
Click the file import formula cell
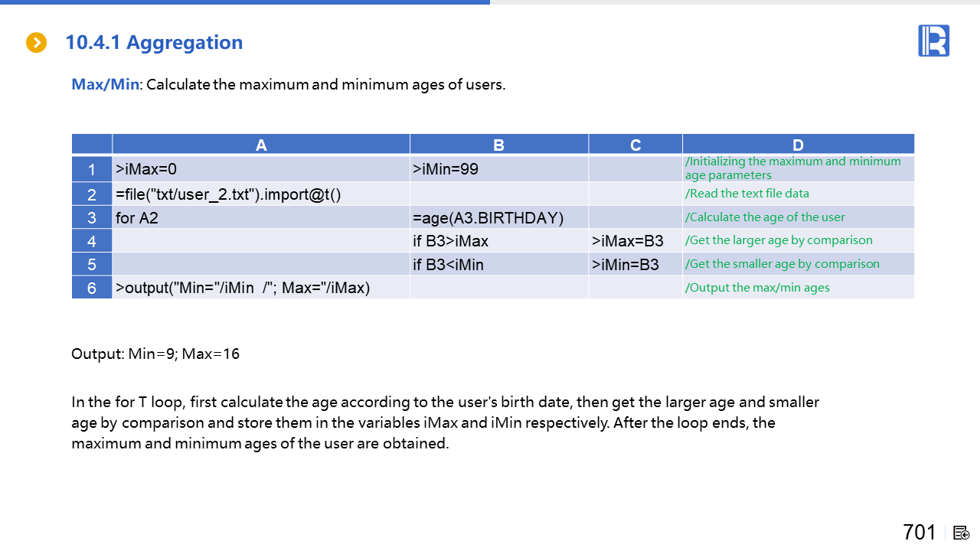[260, 194]
